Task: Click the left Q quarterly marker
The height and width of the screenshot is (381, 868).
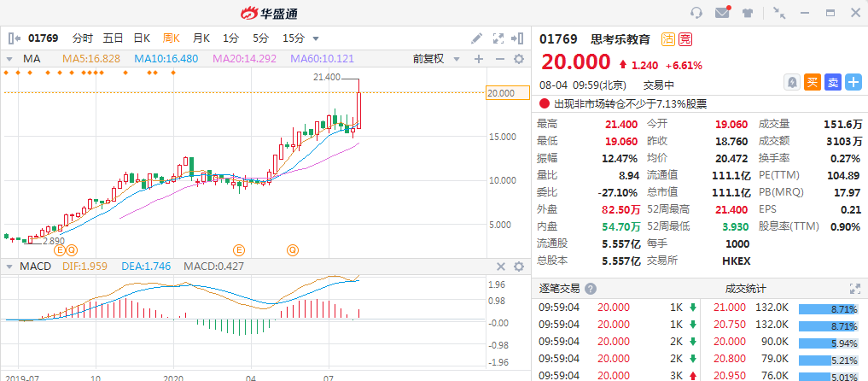Action: tap(73, 250)
